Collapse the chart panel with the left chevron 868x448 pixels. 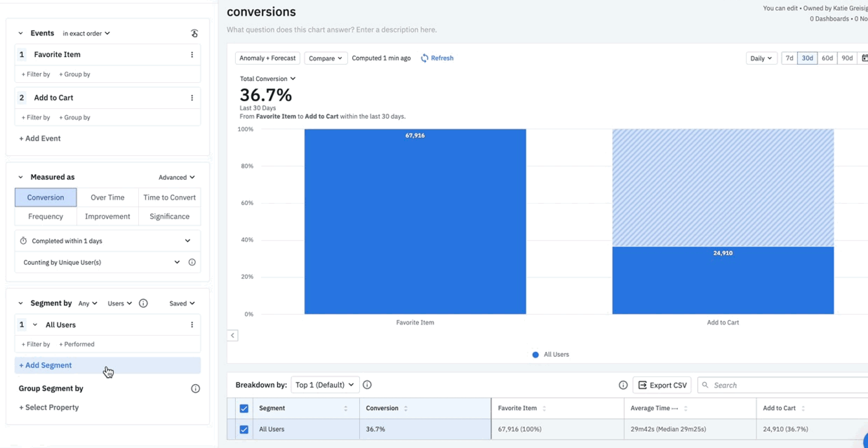pyautogui.click(x=233, y=335)
